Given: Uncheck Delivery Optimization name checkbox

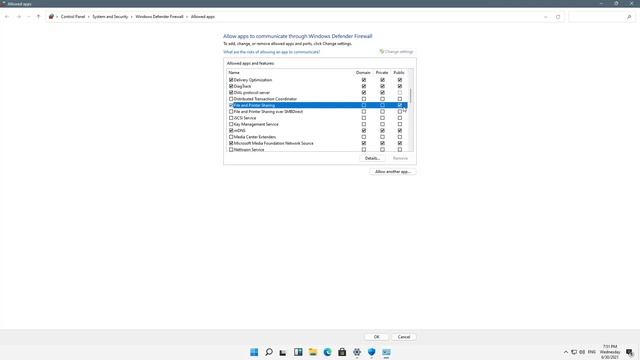Looking at the screenshot, I should click(x=231, y=80).
